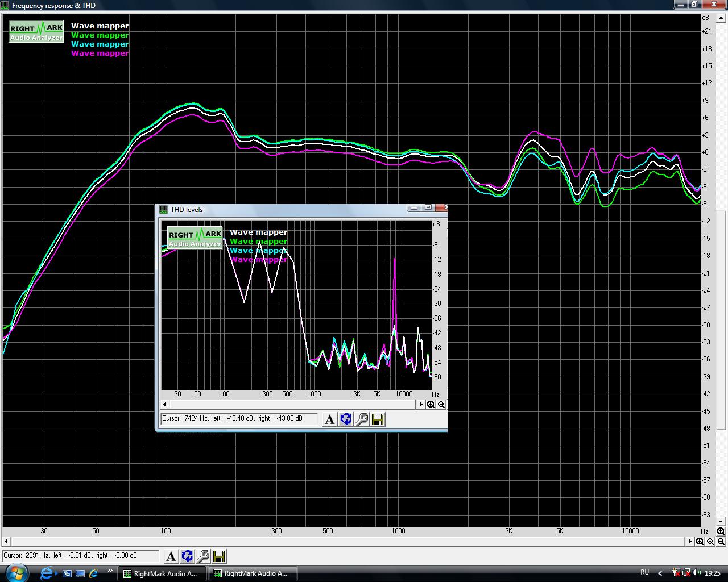Click main window cursor readout '2891 Hz' field
Viewport: 728px width, 582px height.
[81, 556]
